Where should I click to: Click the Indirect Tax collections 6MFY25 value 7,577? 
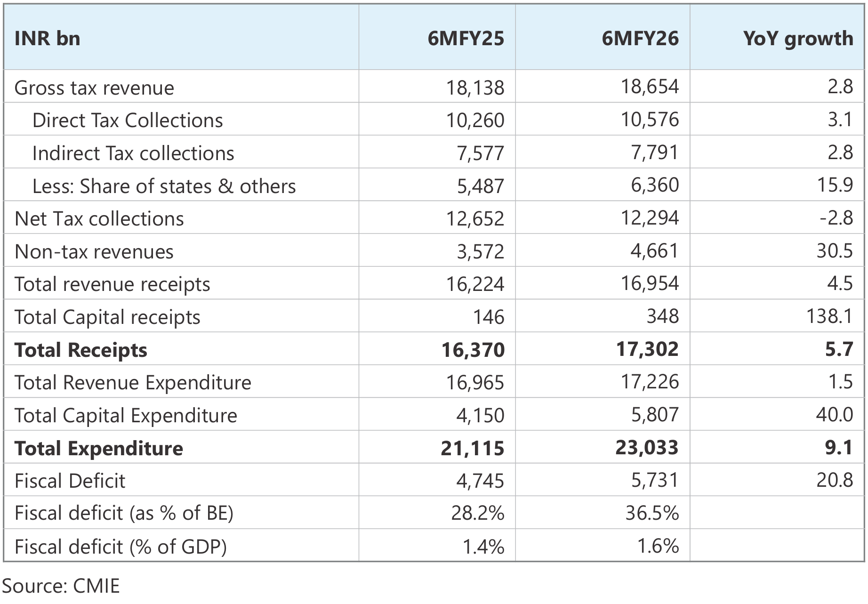point(480,153)
